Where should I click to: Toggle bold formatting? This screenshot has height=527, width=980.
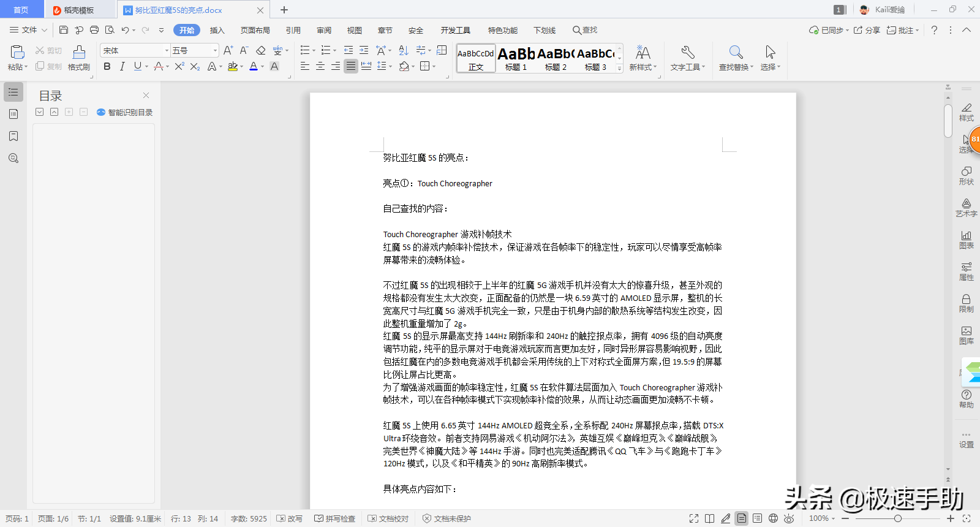click(x=107, y=66)
